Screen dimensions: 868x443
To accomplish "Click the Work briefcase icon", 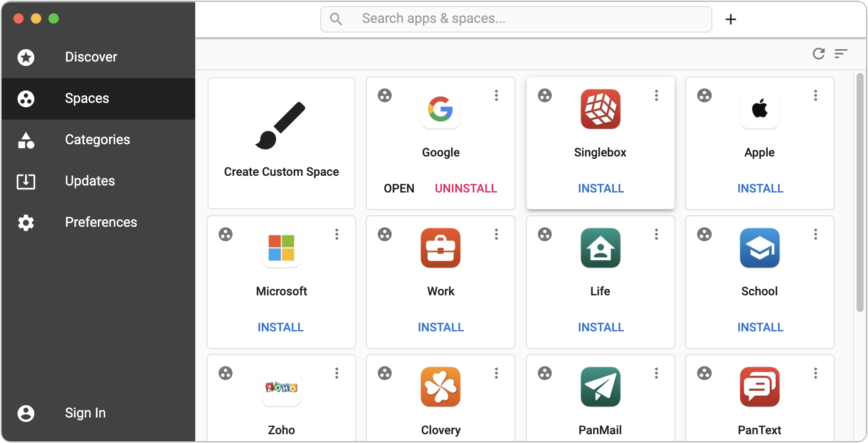I will point(441,248).
